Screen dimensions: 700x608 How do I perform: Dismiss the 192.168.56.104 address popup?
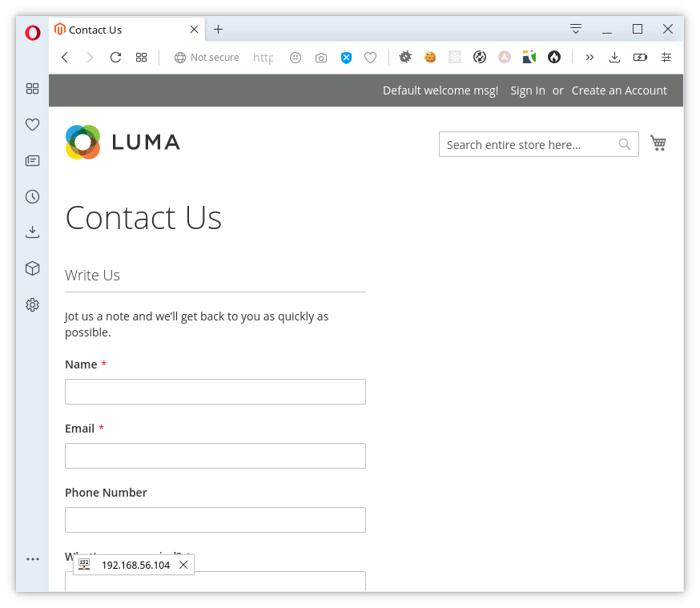tap(183, 565)
